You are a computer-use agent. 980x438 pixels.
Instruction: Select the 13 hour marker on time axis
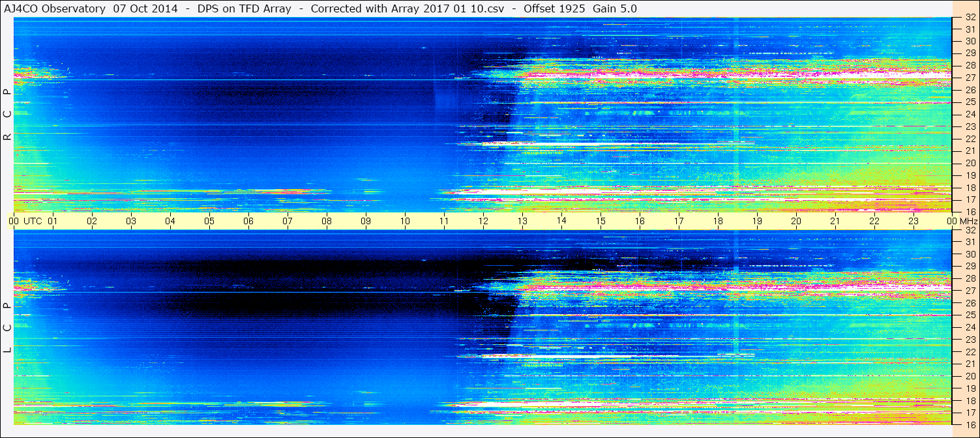point(522,222)
